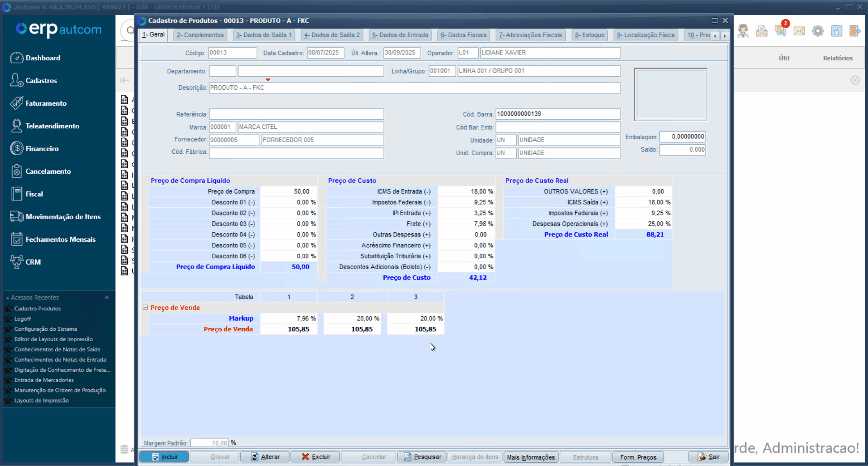Open the information icon in top toolbar
Viewport: 868px width, 466px height.
836,31
